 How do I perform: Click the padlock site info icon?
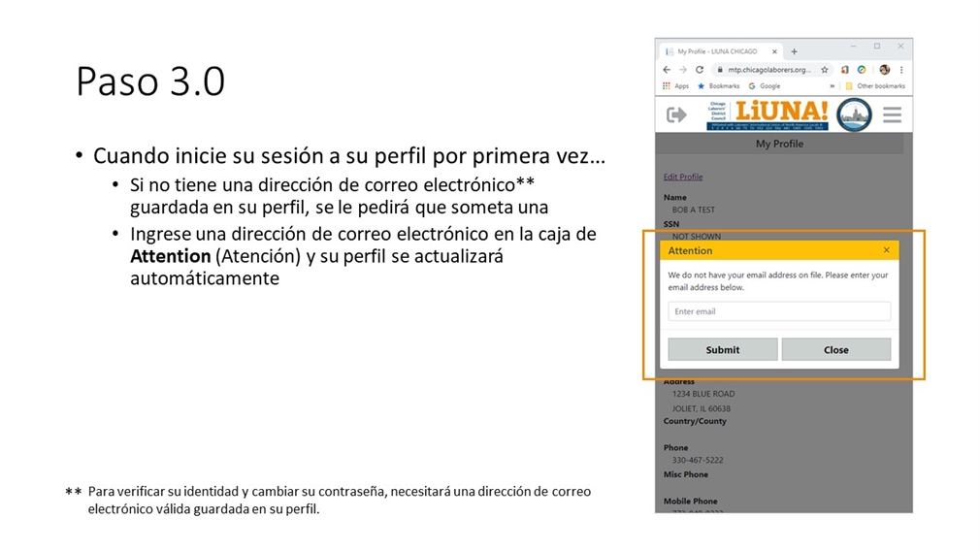click(x=720, y=70)
